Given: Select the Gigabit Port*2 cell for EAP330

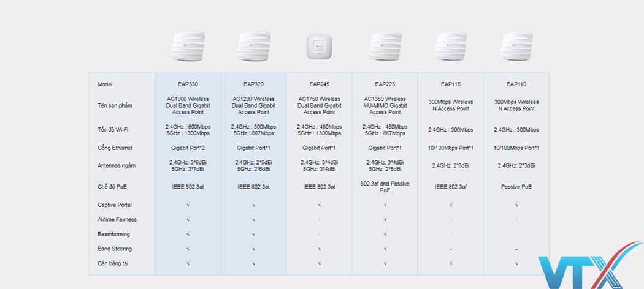Looking at the screenshot, I should [187, 148].
